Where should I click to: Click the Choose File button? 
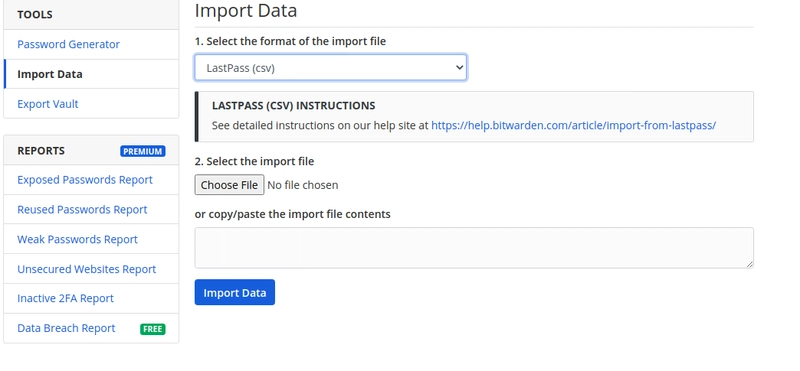(229, 185)
